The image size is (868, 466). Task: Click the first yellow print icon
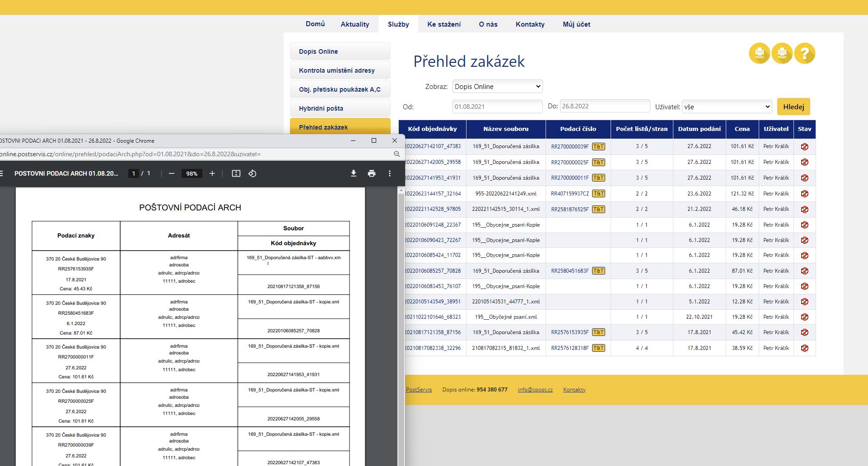pos(759,53)
